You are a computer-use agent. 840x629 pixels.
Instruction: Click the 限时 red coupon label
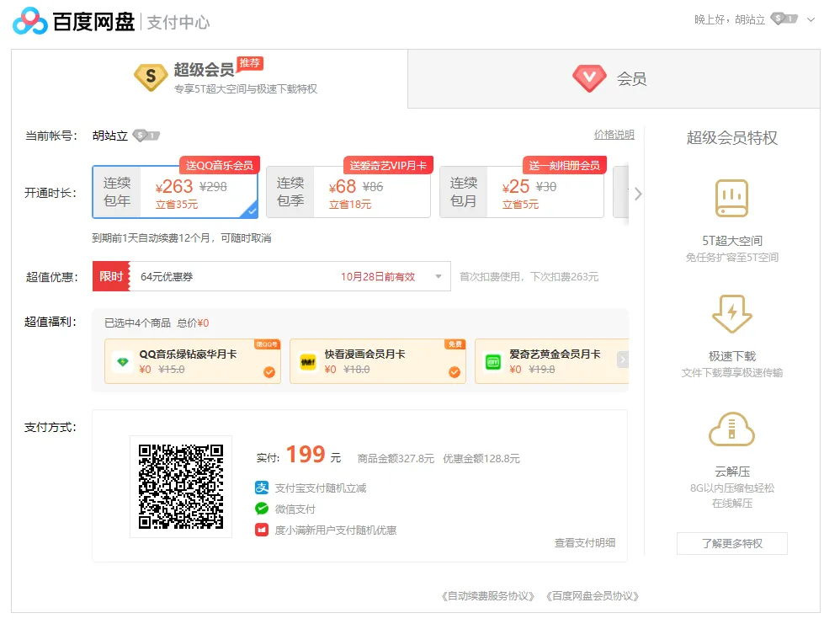tap(111, 276)
